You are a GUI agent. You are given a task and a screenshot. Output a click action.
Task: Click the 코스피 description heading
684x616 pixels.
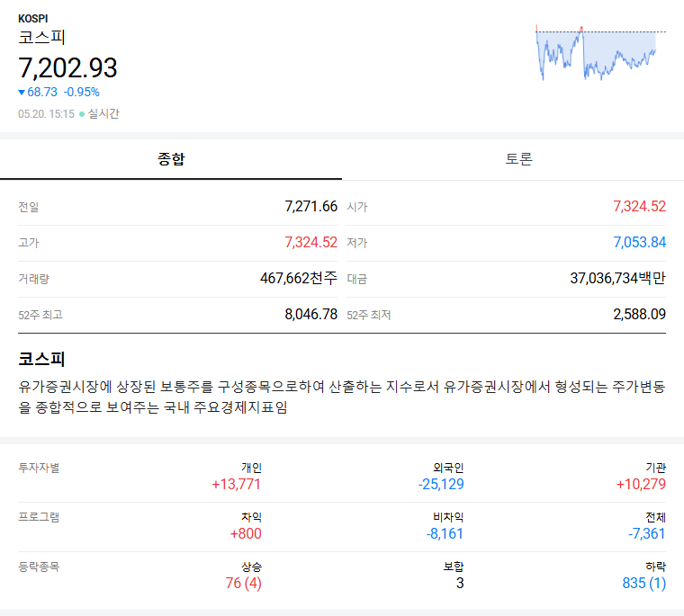click(x=41, y=359)
